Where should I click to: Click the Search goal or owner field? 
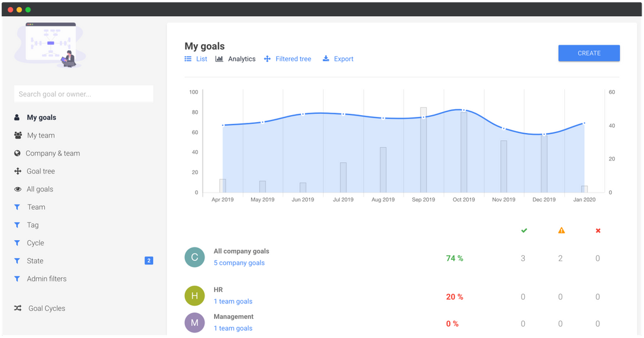coord(83,94)
